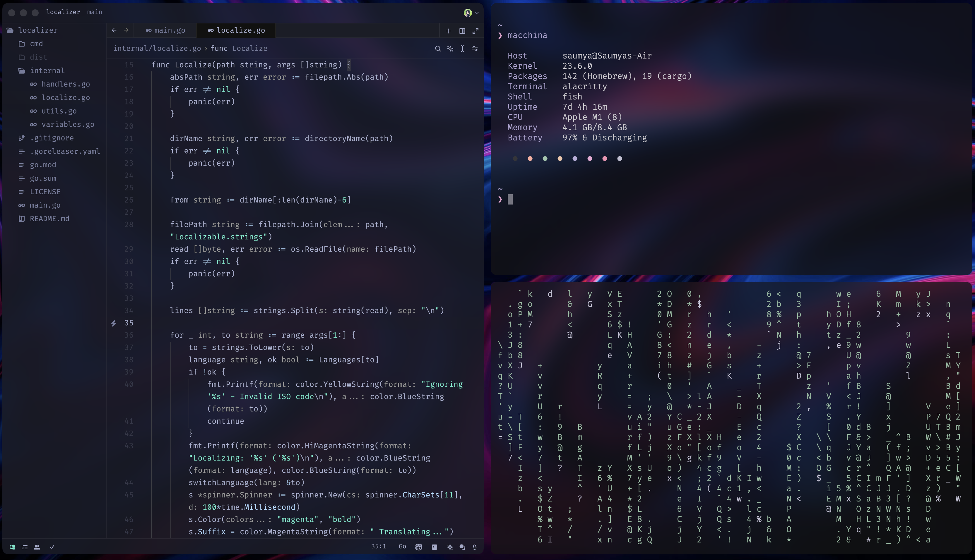Click the code actions lightning bolt on line 35
This screenshot has width=975, height=560.
114,323
